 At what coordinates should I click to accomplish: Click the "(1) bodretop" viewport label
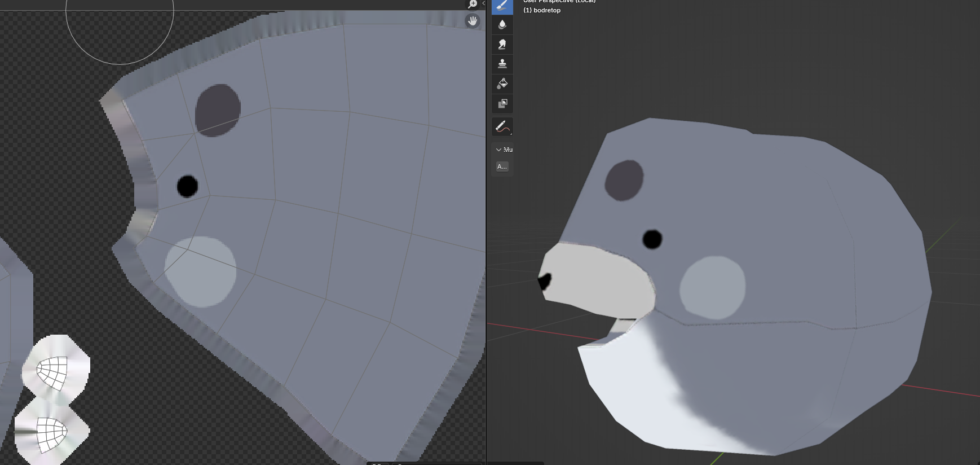[542, 10]
